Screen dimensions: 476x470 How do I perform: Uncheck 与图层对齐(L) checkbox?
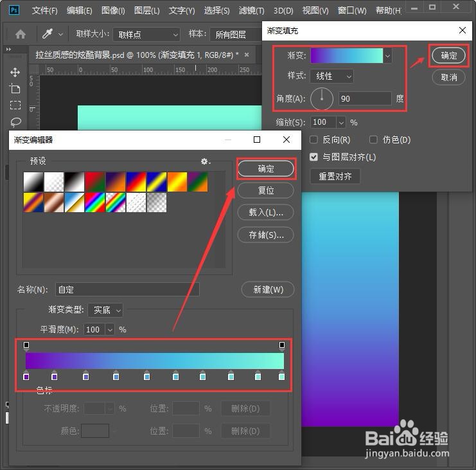pyautogui.click(x=313, y=157)
